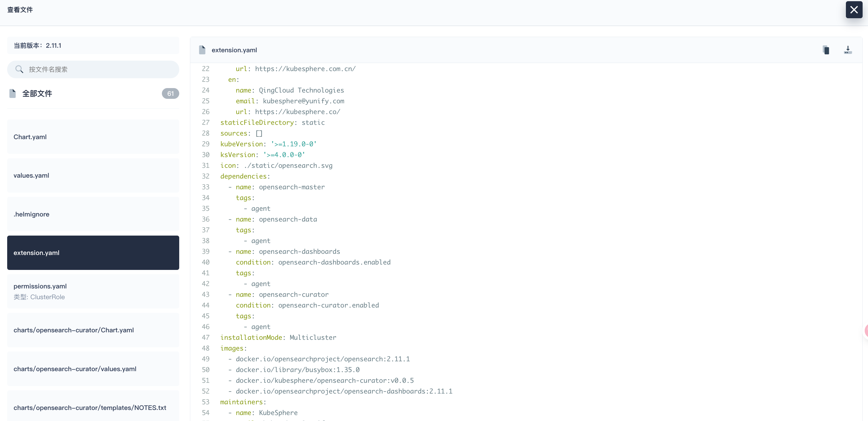Select the highlighted extension.yaml entry
Image resolution: width=868 pixels, height=421 pixels.
93,253
